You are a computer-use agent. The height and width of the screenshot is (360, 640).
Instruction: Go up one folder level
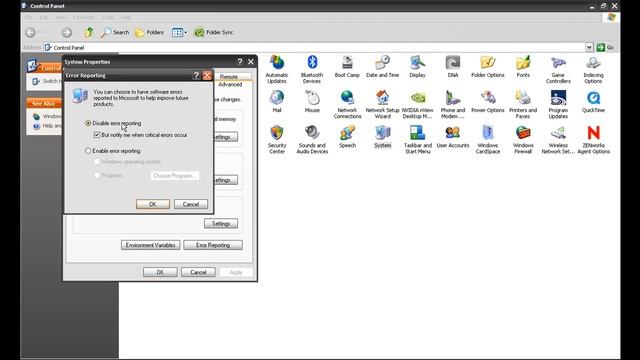(89, 32)
